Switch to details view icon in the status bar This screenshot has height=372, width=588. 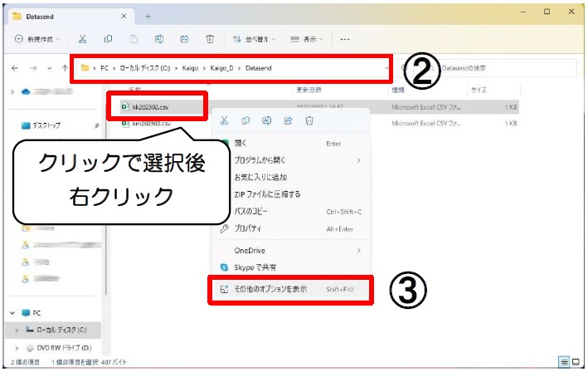pos(564,362)
